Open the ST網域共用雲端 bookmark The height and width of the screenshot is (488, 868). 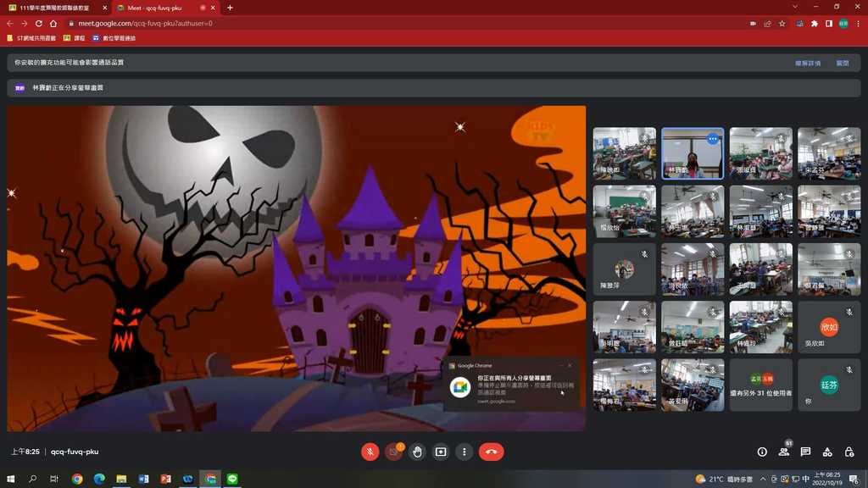(31, 38)
